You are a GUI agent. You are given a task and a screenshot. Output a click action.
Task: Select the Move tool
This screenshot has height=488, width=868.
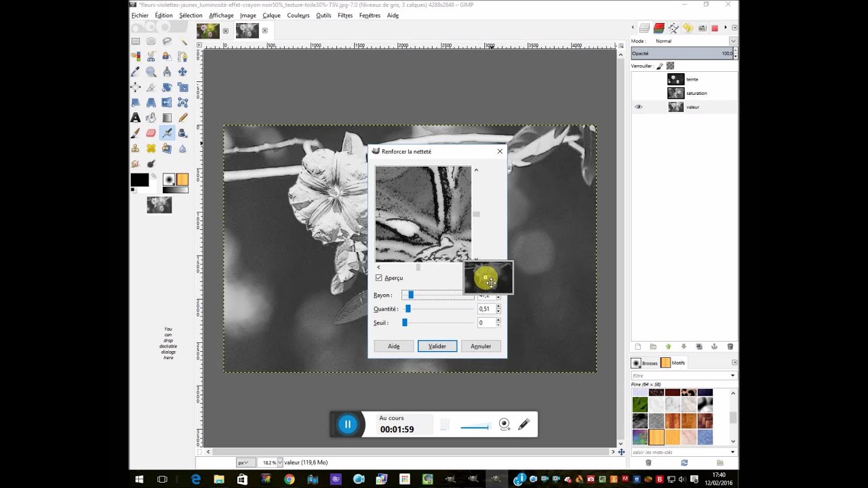tap(182, 71)
